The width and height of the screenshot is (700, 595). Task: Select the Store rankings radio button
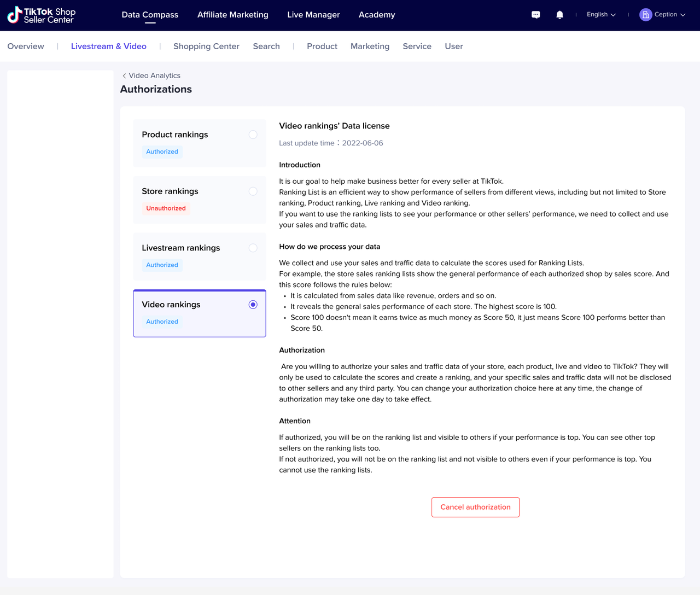253,191
